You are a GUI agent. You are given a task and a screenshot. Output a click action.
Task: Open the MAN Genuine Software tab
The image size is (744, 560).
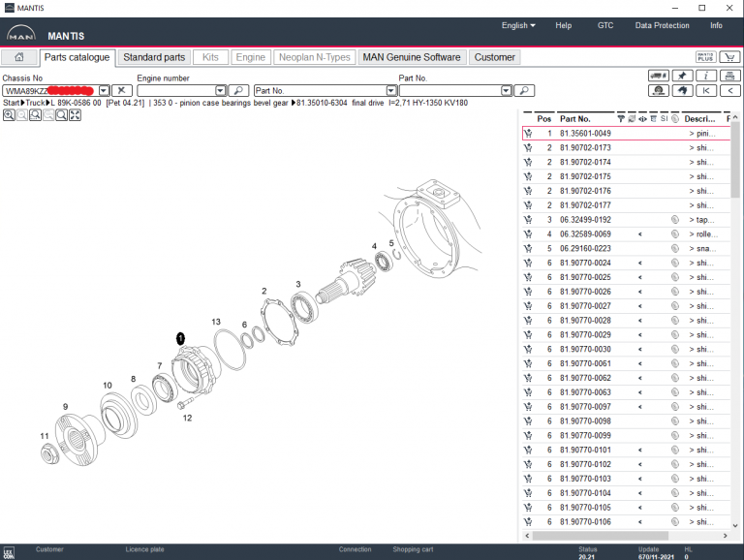(x=412, y=57)
